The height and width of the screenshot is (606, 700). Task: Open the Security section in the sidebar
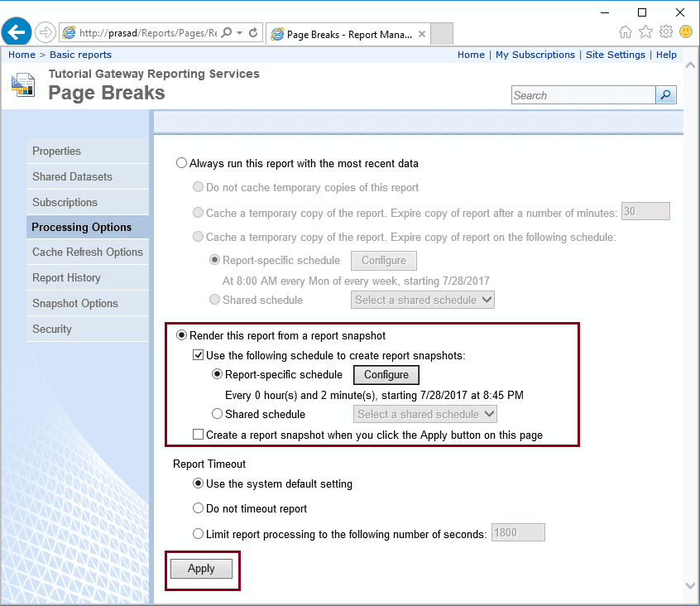coord(51,329)
